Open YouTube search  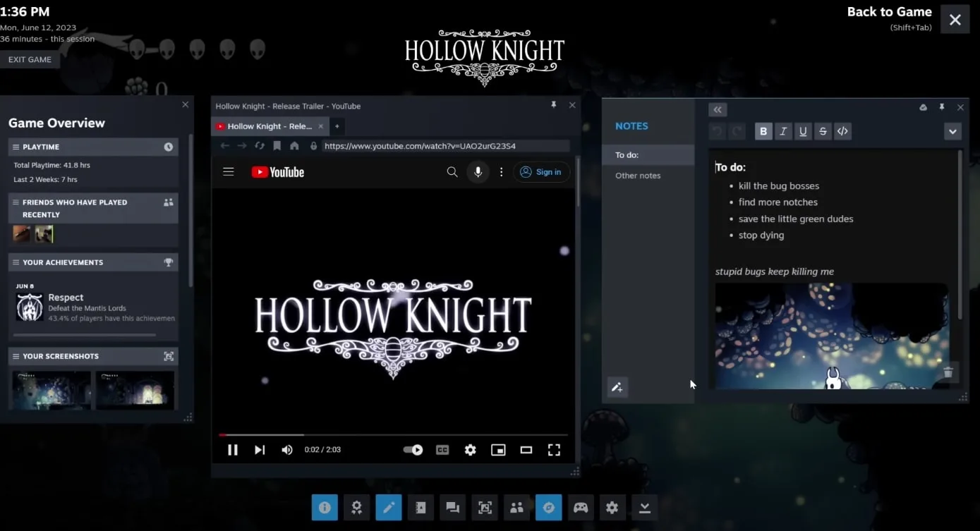(x=452, y=172)
